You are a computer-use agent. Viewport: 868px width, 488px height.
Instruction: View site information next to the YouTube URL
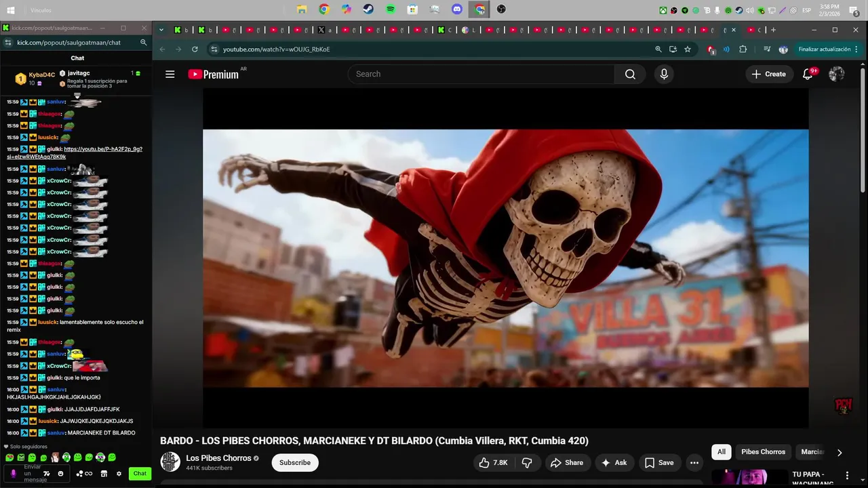coord(214,49)
